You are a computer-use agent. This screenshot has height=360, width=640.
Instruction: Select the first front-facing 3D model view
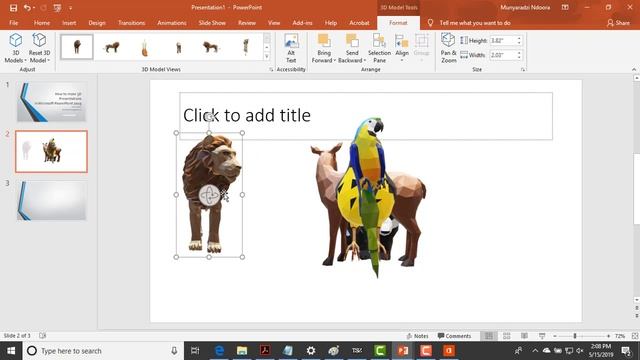pyautogui.click(x=77, y=47)
